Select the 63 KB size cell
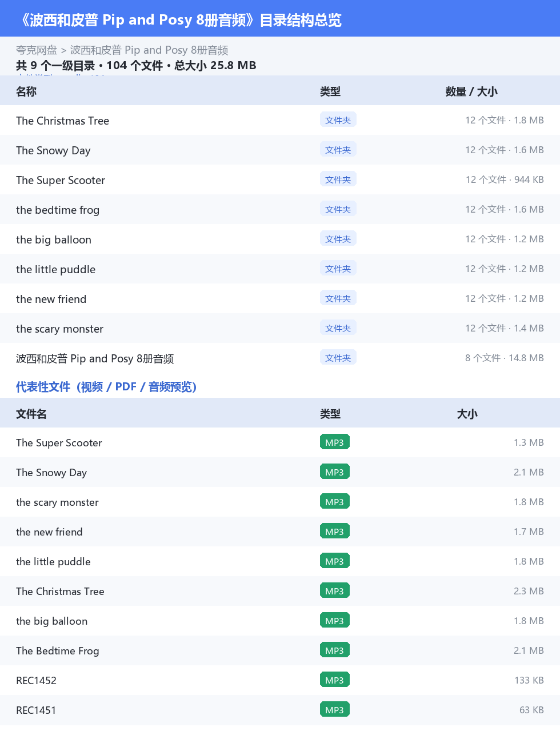This screenshot has height=743, width=560. click(x=531, y=710)
